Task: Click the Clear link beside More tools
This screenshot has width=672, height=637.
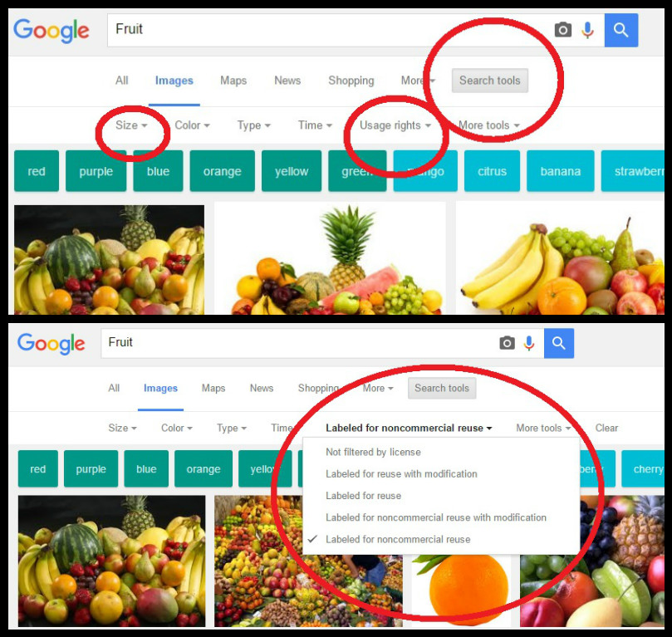Action: 606,428
